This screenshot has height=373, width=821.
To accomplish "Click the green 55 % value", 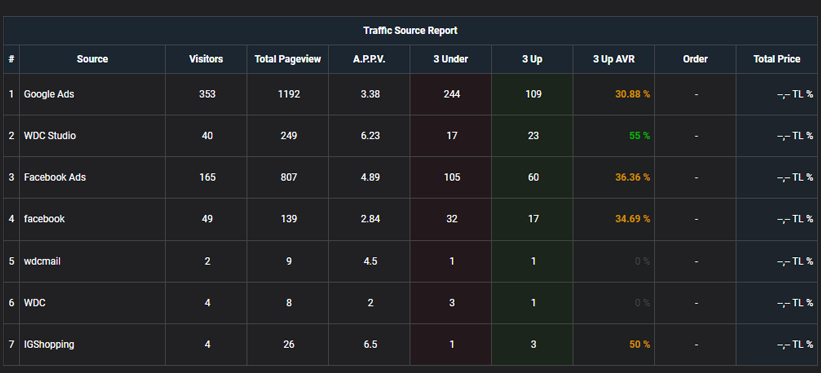I will (x=639, y=136).
